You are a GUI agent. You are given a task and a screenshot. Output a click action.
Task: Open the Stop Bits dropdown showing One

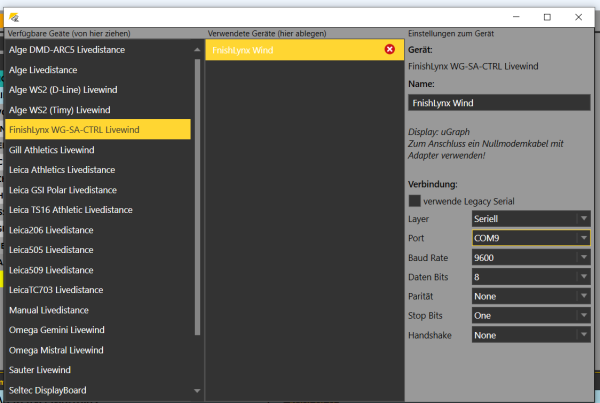pyautogui.click(x=531, y=316)
